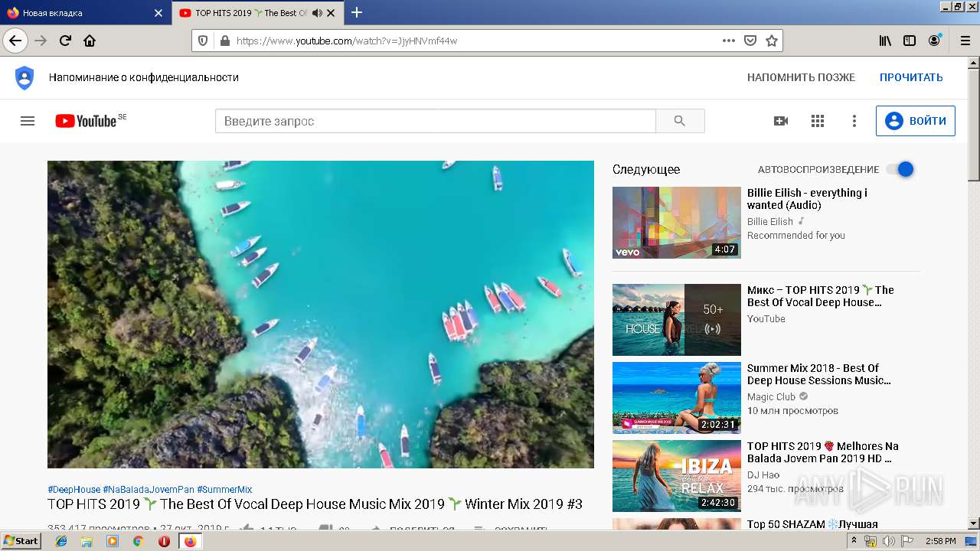Viewport: 980px width, 551px height.
Task: Open IBIZA RELAX video thumbnail
Action: pos(677,476)
